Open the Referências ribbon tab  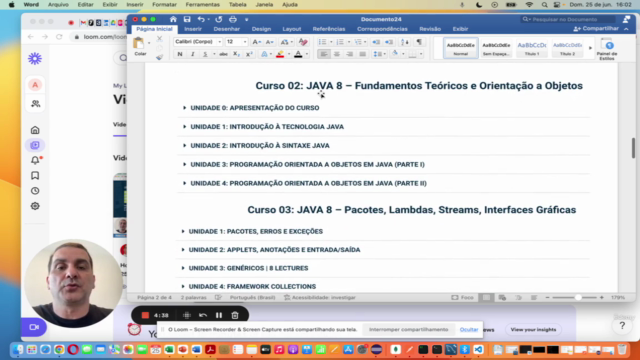click(x=329, y=29)
